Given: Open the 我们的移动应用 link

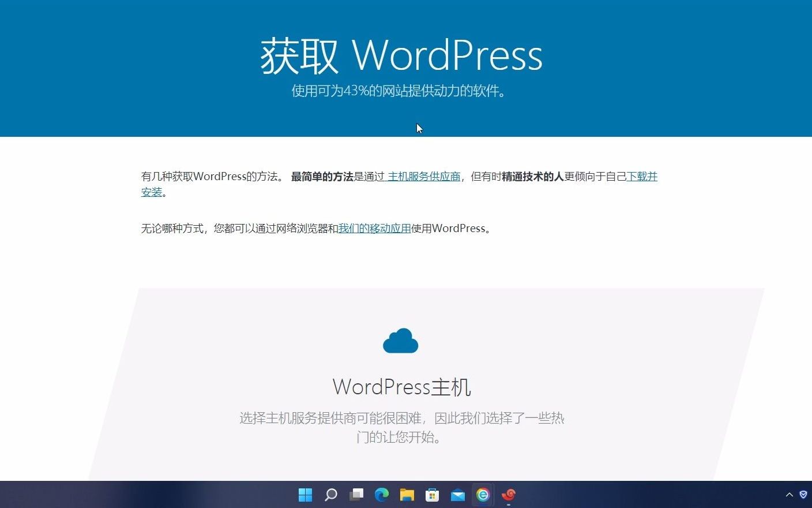Looking at the screenshot, I should point(375,229).
